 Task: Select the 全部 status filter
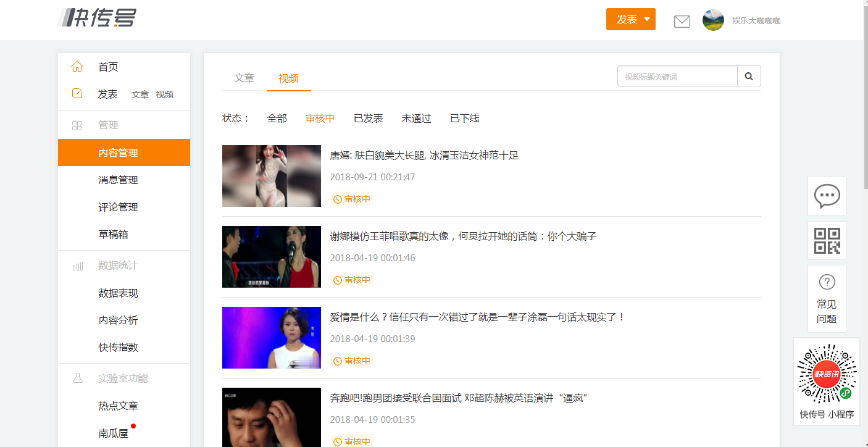277,118
